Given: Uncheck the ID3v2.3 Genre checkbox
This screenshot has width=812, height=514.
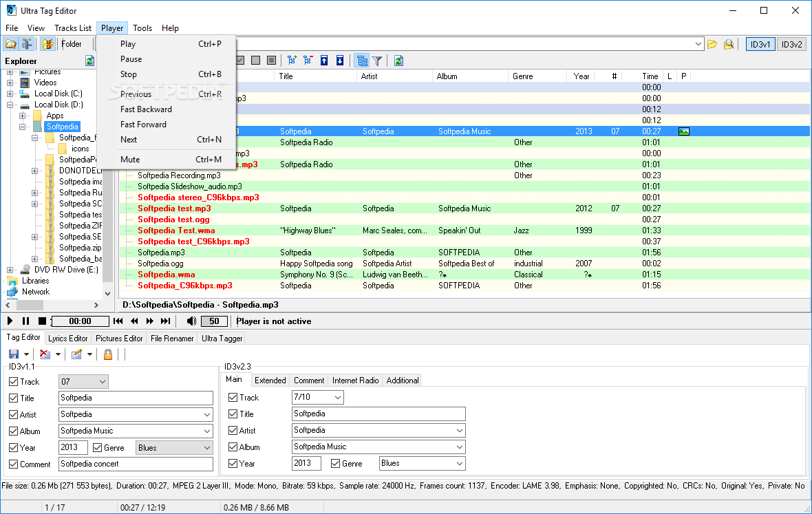Looking at the screenshot, I should click(336, 464).
